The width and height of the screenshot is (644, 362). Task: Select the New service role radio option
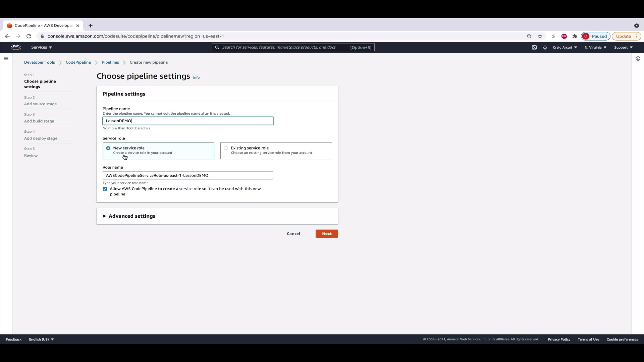tap(108, 148)
